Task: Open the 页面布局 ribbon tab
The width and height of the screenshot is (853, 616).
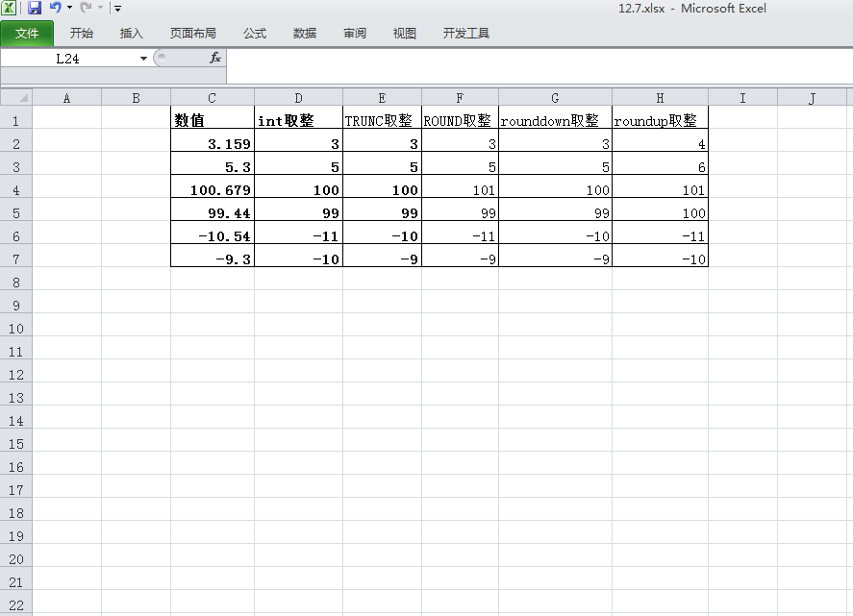Action: [193, 34]
